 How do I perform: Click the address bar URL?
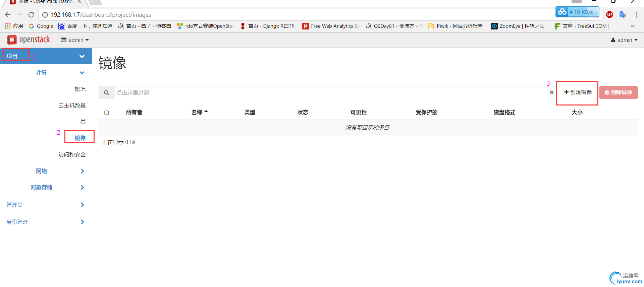point(101,15)
